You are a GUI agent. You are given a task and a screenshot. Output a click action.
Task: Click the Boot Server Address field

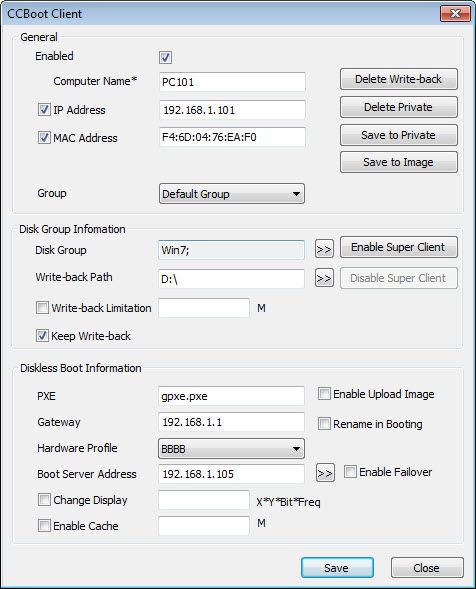pos(231,474)
